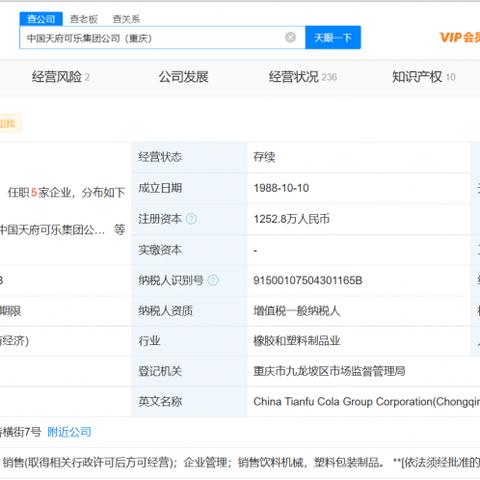Select the English name China Tianfu Cola Group
Image resolution: width=480 pixels, height=480 pixels.
[x=367, y=402]
